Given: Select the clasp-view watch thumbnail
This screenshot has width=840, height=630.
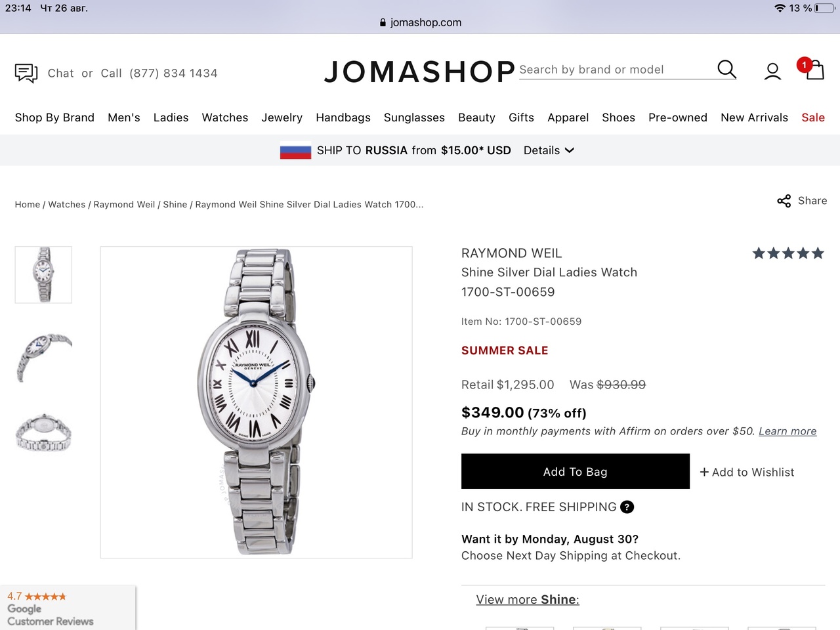Looking at the screenshot, I should [43, 433].
